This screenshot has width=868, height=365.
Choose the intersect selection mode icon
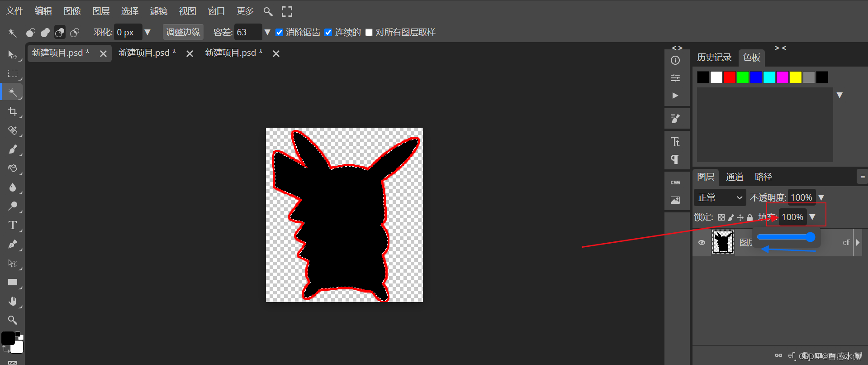click(x=75, y=33)
